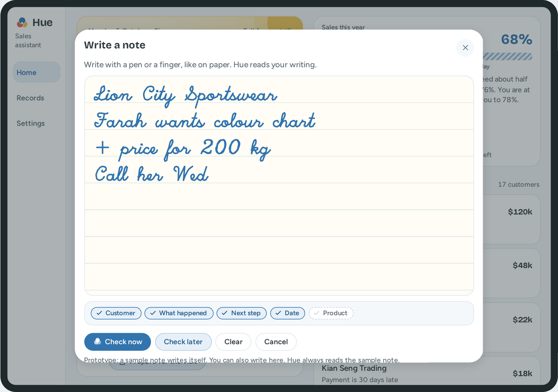Click the handwriting note canvas
This screenshot has width=558, height=392.
pos(279,186)
